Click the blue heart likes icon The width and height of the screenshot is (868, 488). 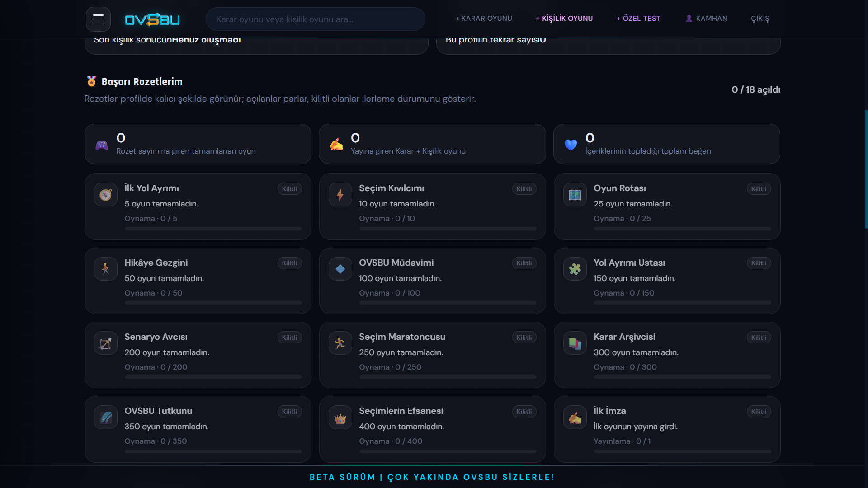(571, 145)
